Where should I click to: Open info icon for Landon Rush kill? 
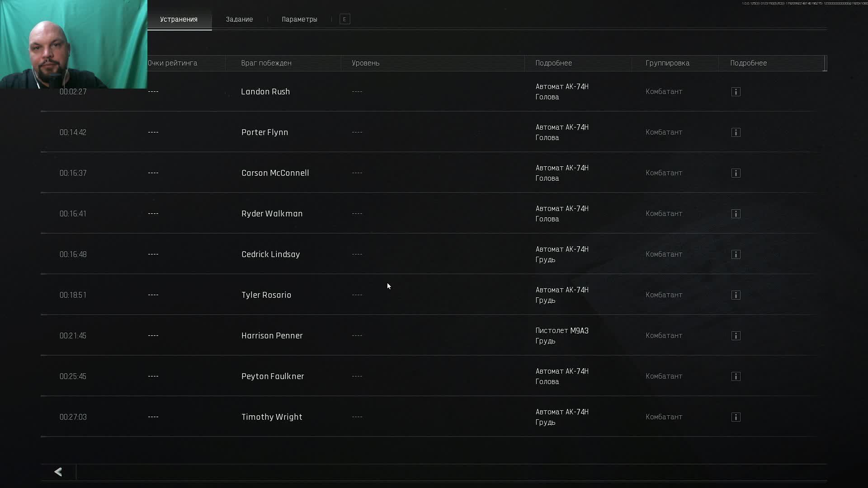(x=736, y=92)
